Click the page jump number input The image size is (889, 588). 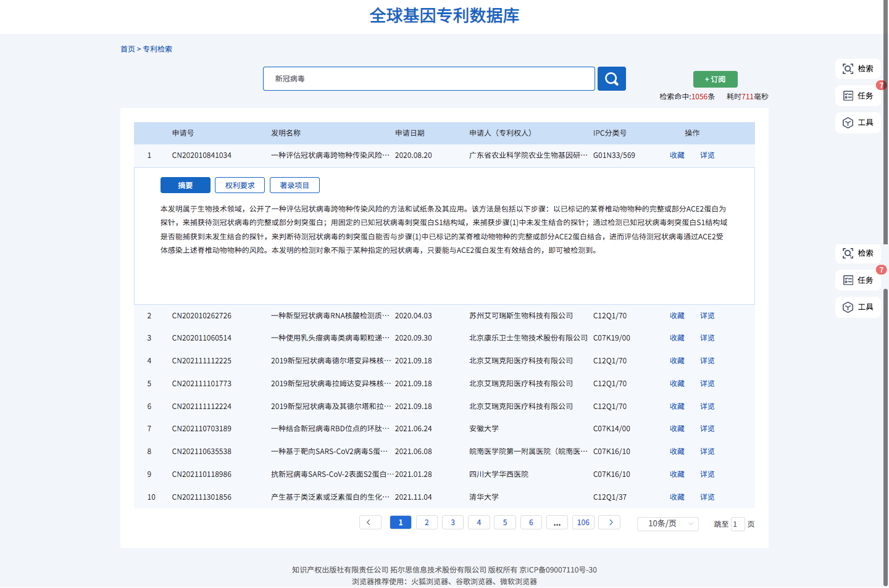coord(737,524)
